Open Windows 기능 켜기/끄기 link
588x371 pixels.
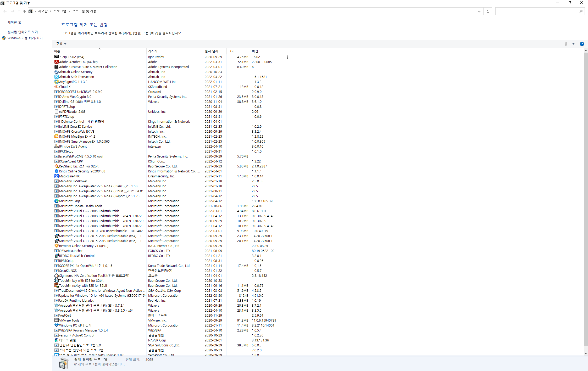tap(25, 38)
